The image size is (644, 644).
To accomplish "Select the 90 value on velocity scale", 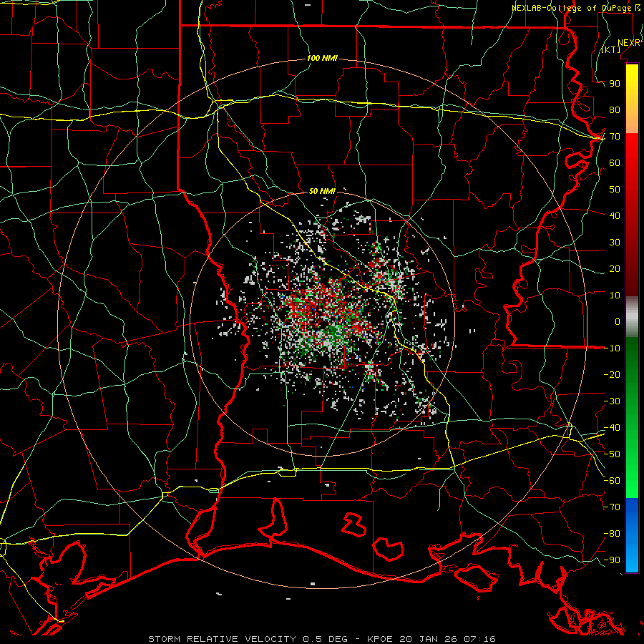I will [615, 84].
